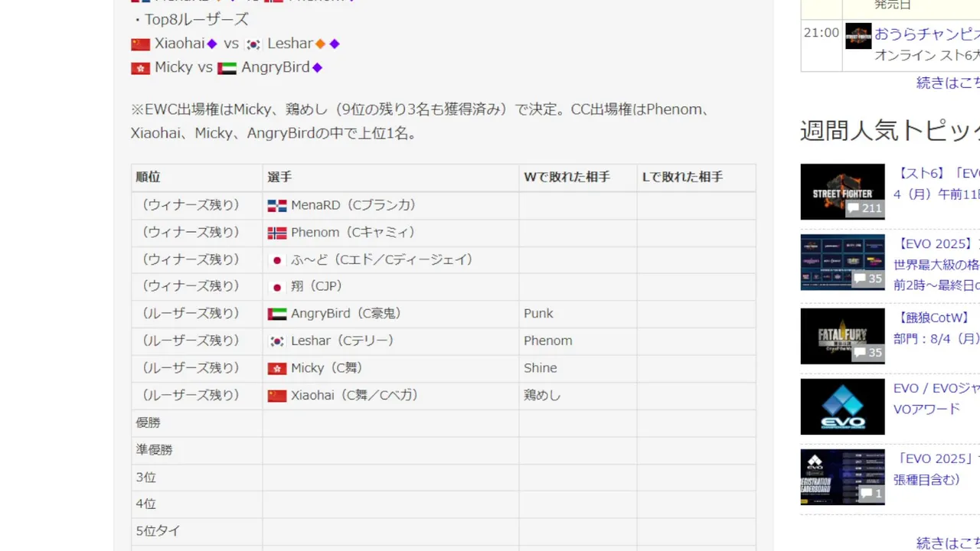Screen dimensions: 980x551
Task: Click Shine in the W loss column
Action: pos(540,369)
